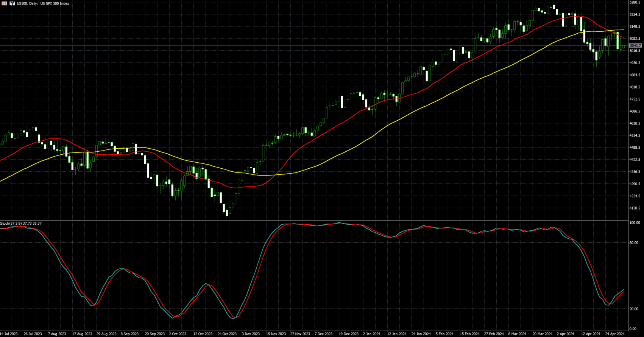This screenshot has width=644, height=337.
Task: Click the 24 Apr 2024 date label
Action: point(614,334)
